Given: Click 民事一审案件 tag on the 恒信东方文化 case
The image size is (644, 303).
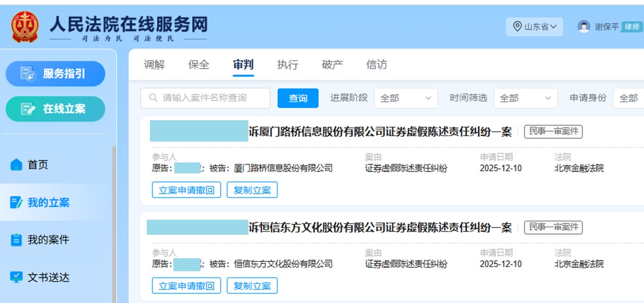Looking at the screenshot, I should tap(553, 227).
